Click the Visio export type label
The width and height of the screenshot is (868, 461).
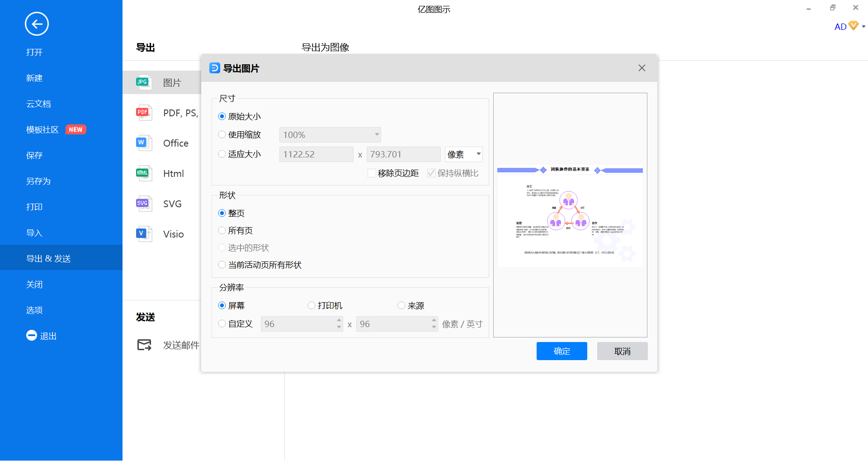point(173,234)
